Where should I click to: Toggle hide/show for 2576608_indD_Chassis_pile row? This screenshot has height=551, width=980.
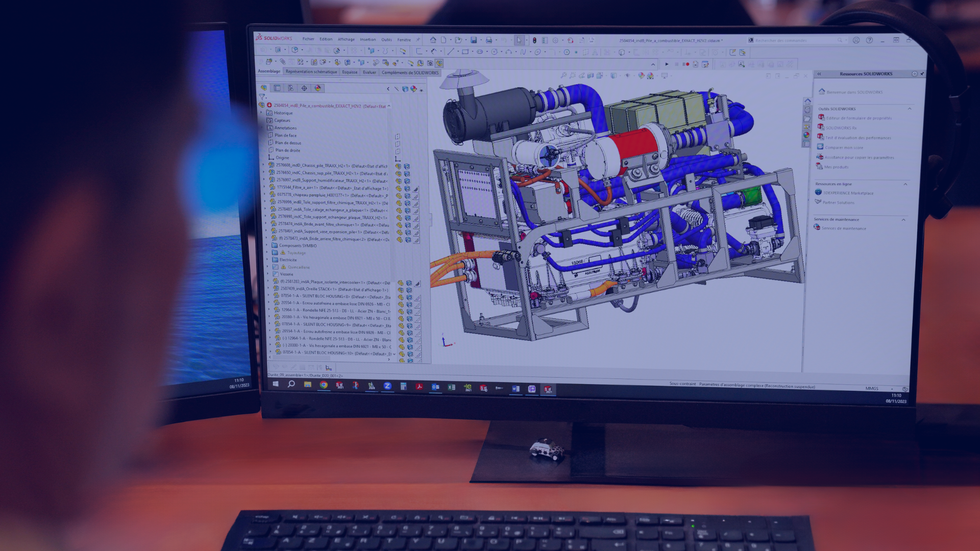(399, 166)
